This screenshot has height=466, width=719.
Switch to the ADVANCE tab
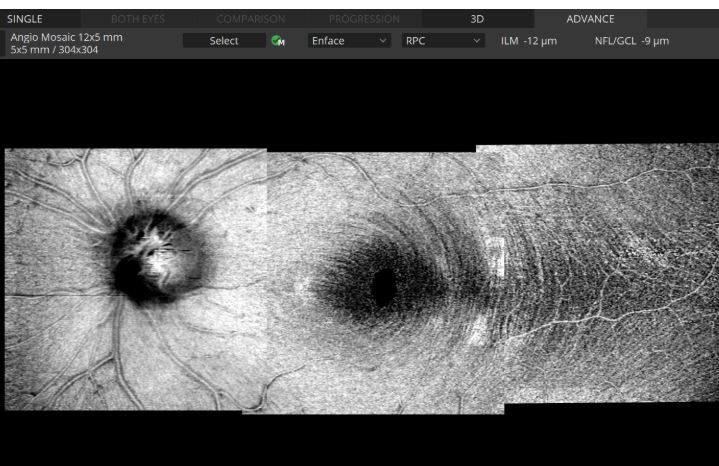click(x=590, y=18)
